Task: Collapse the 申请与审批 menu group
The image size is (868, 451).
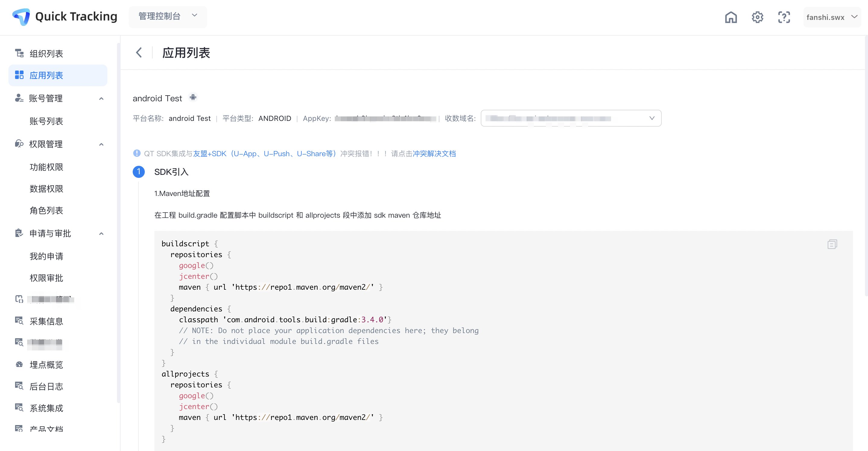Action: click(101, 233)
